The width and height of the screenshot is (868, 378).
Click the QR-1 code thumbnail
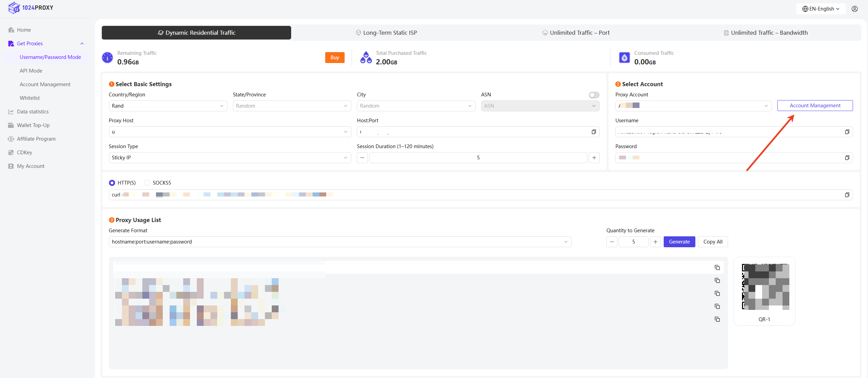click(765, 287)
